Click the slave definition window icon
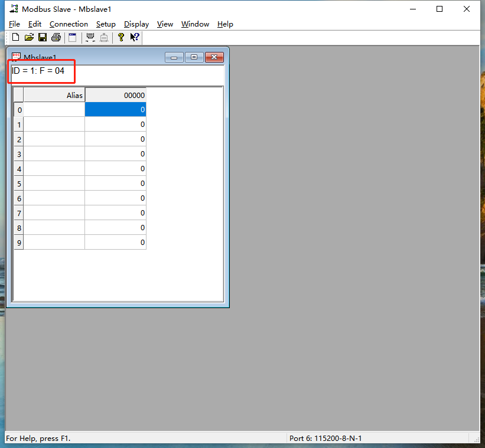Image resolution: width=485 pixels, height=448 pixels. 73,38
